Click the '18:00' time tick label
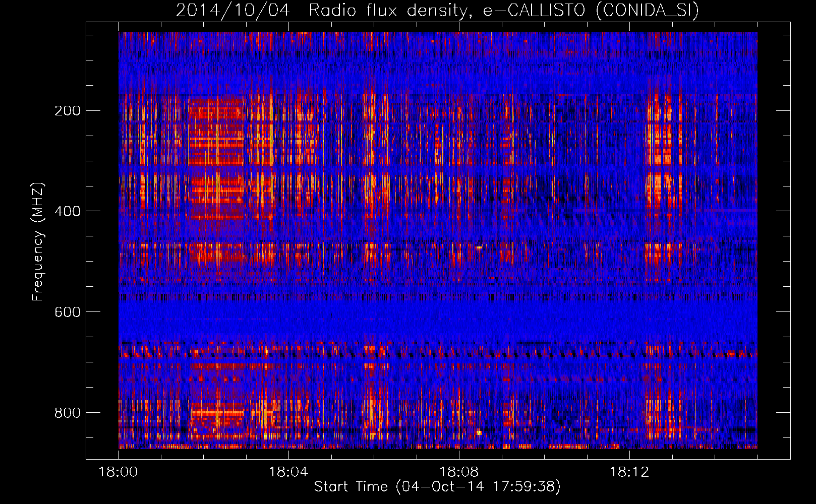Screen dimensions: 816x504 pos(118,472)
